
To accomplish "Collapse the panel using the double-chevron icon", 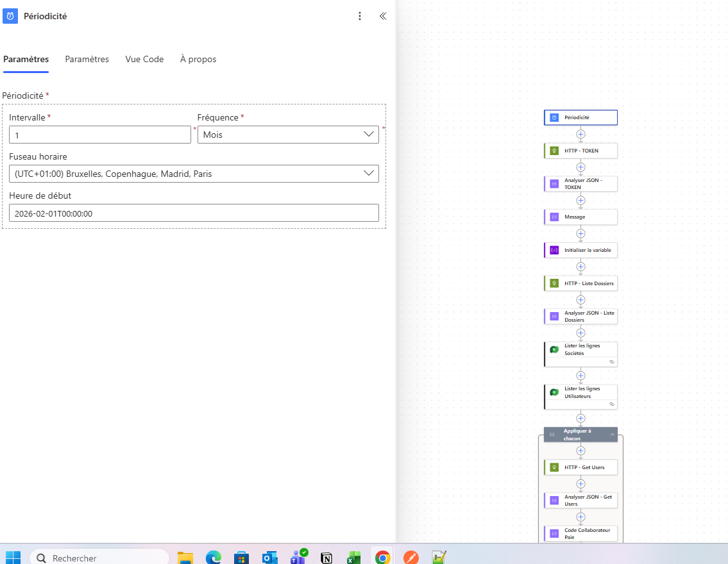I will 383,16.
